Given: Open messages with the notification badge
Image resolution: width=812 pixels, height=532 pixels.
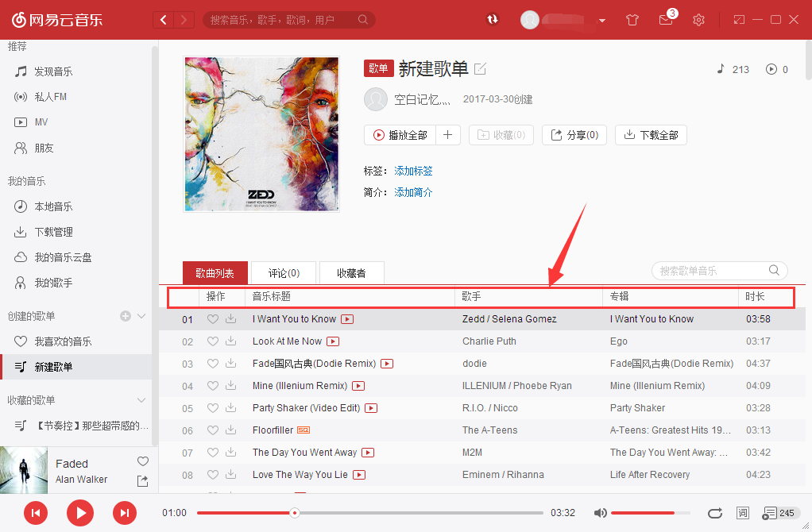Looking at the screenshot, I should click(x=666, y=20).
